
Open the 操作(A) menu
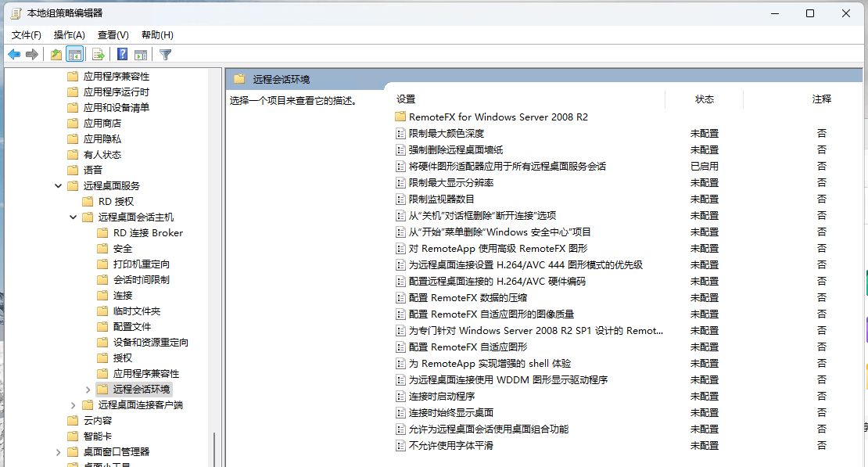69,35
